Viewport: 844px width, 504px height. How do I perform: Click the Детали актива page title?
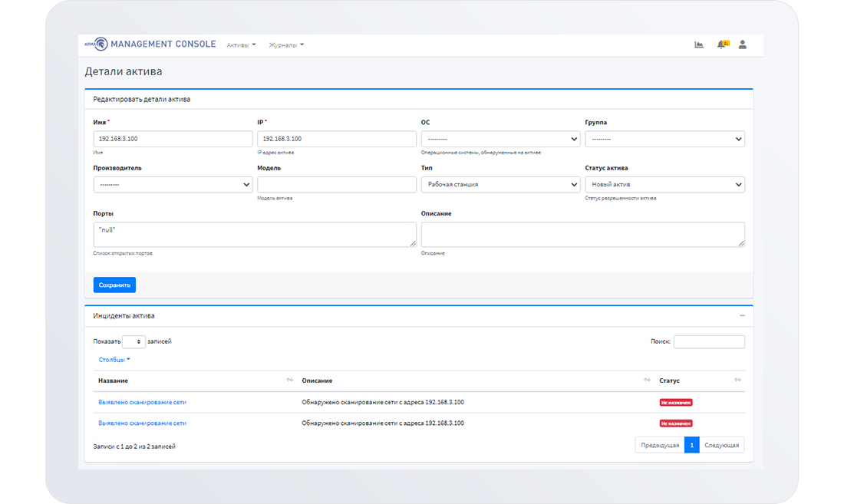tap(124, 71)
